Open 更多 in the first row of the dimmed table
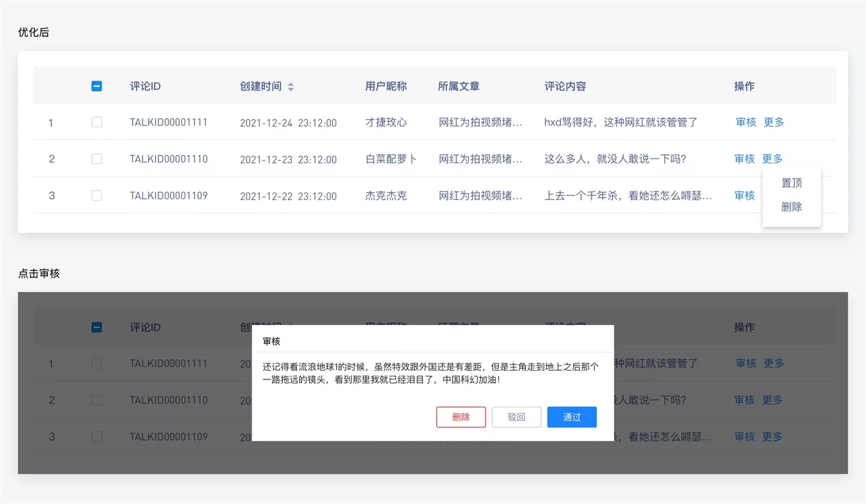The image size is (866, 504). (x=773, y=364)
